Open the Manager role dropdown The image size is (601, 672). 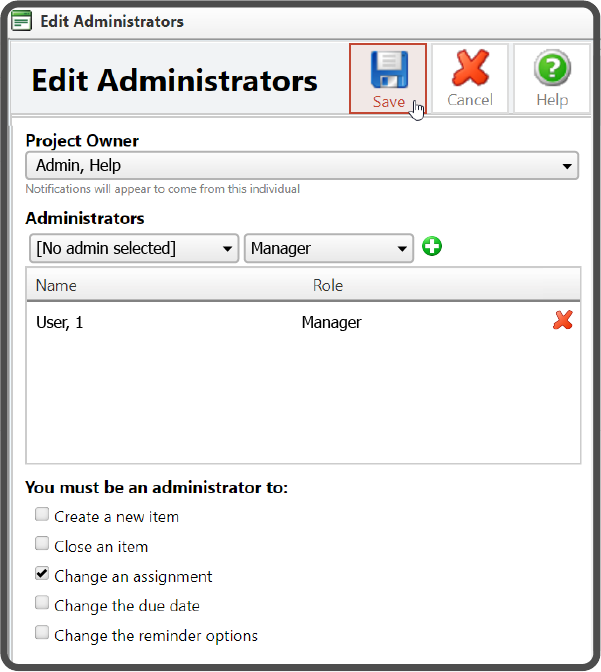pos(328,248)
